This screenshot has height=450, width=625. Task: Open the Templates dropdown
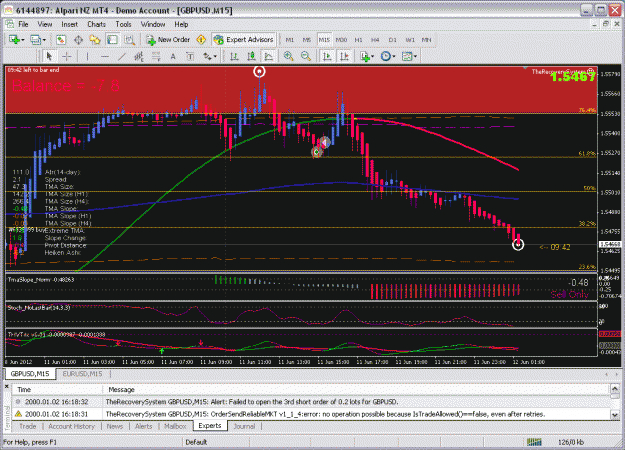pos(409,57)
